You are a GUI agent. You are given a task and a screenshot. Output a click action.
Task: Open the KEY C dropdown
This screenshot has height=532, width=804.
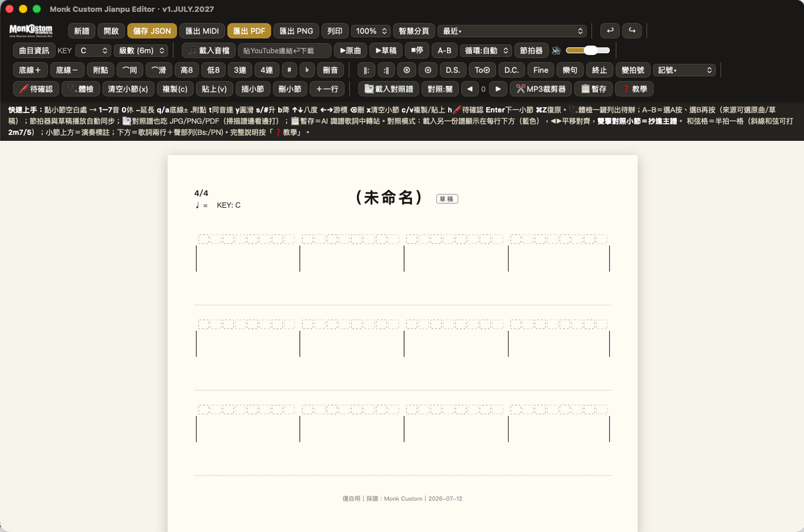point(93,50)
